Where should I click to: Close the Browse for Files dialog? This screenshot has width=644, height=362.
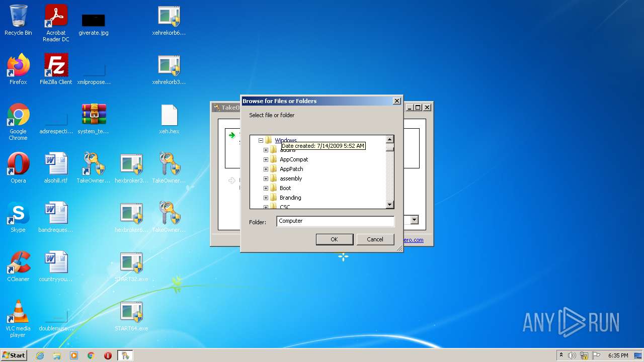pyautogui.click(x=396, y=101)
